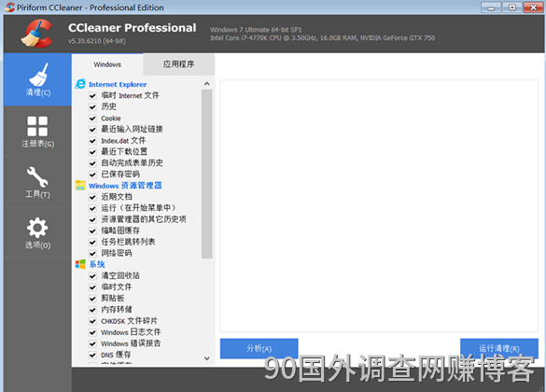Toggle CHKDSK 文件碎片 checkbox

92,321
